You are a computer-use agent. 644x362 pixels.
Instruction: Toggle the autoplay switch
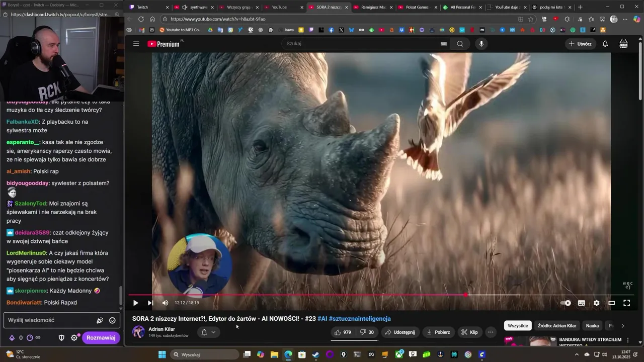point(566,303)
